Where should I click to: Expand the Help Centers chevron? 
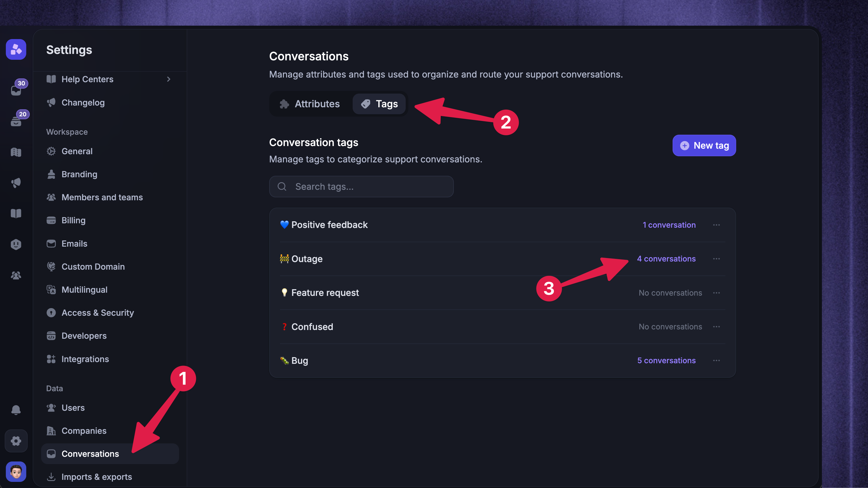pos(169,79)
